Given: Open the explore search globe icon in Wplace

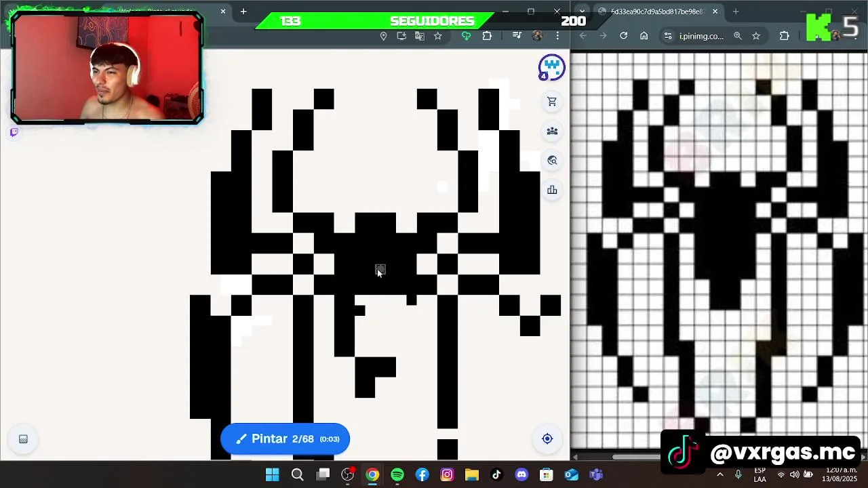Looking at the screenshot, I should coord(552,161).
